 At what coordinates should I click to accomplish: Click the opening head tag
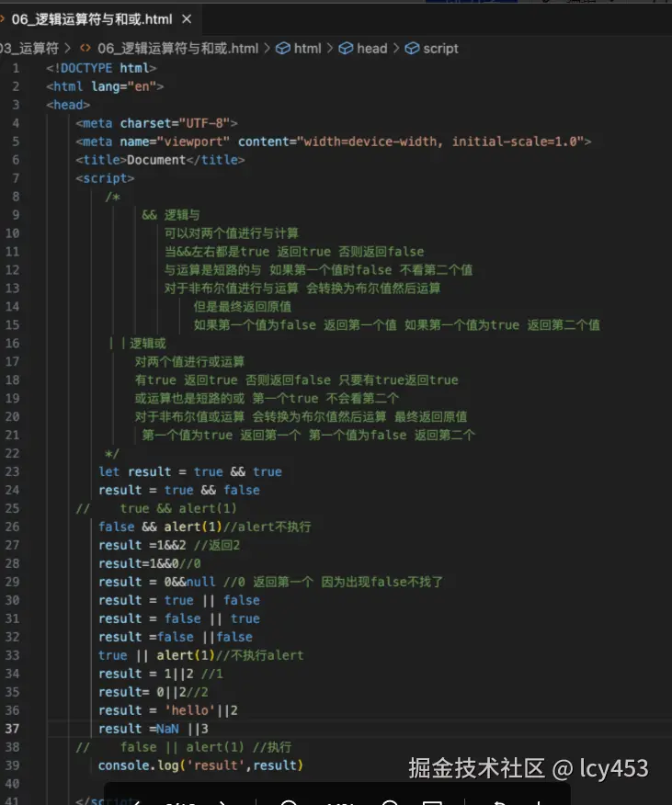68,105
